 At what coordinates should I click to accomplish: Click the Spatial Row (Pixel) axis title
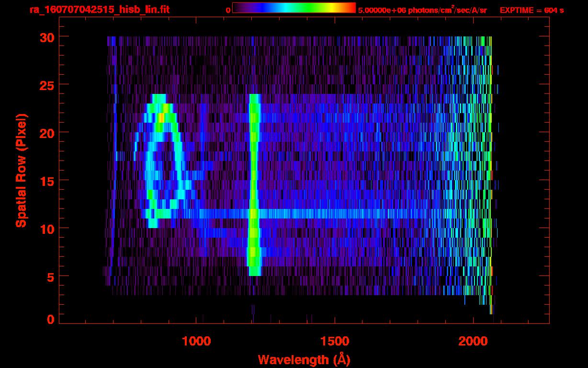click(x=22, y=170)
